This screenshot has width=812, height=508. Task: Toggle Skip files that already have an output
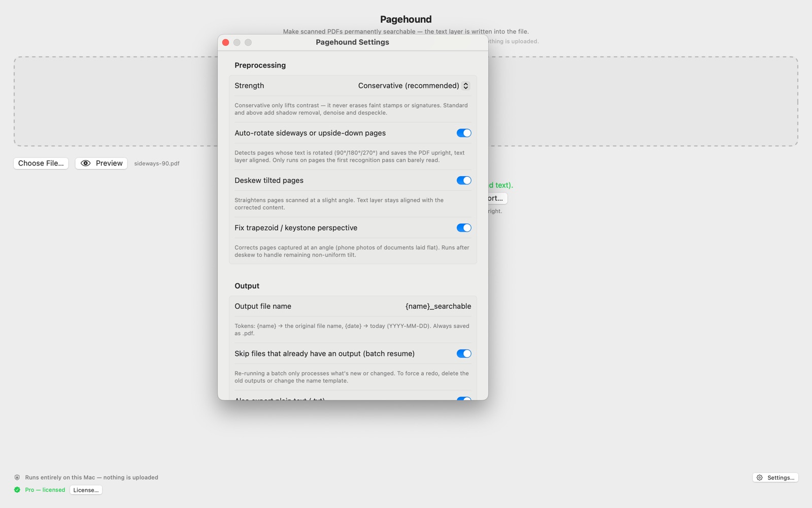pyautogui.click(x=464, y=354)
